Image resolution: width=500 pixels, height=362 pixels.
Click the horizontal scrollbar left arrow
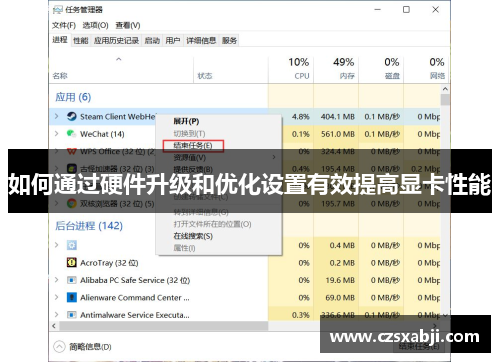tap(54, 326)
